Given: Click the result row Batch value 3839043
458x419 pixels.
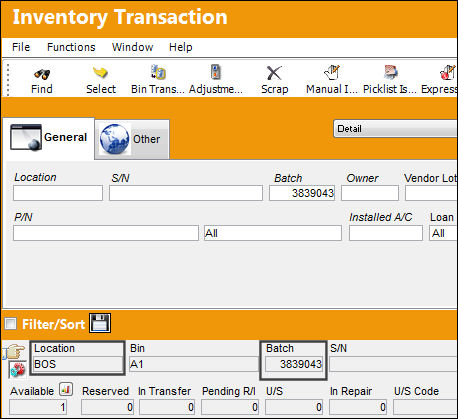Looking at the screenshot, I should click(x=294, y=364).
